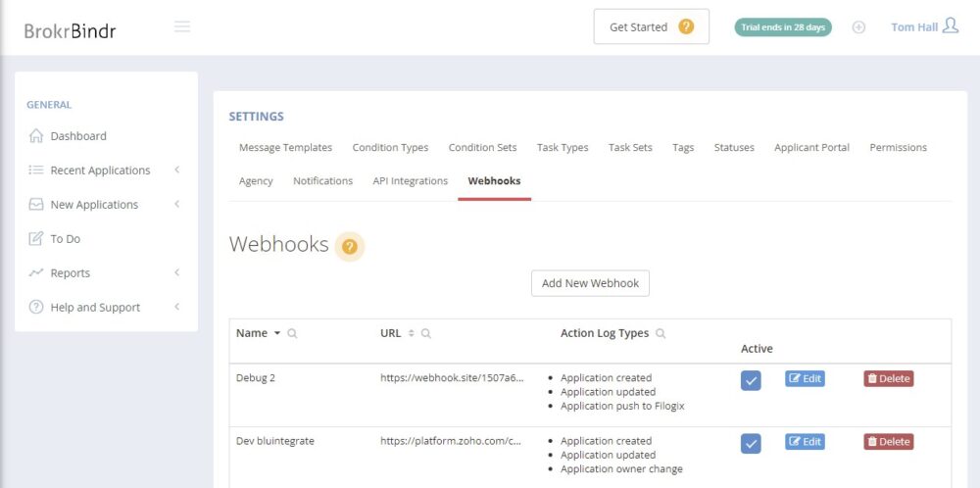Click search icon beside Action Log Types

pos(661,333)
